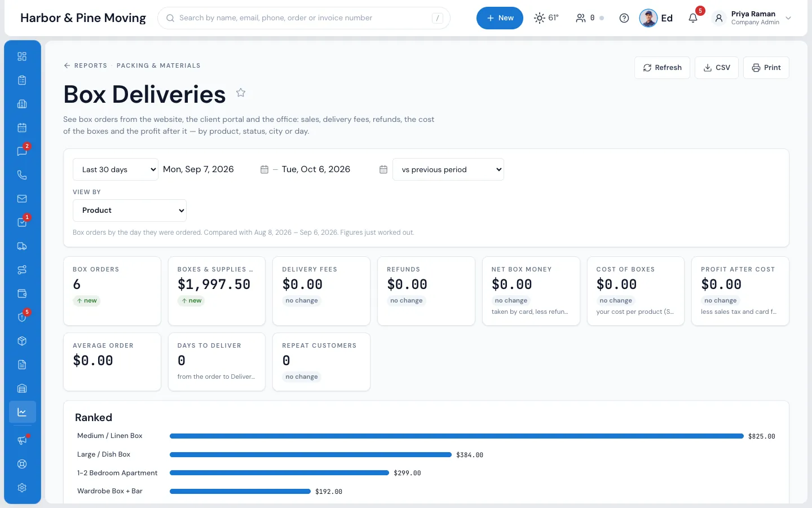Open the end date calendar picker

pyautogui.click(x=383, y=169)
